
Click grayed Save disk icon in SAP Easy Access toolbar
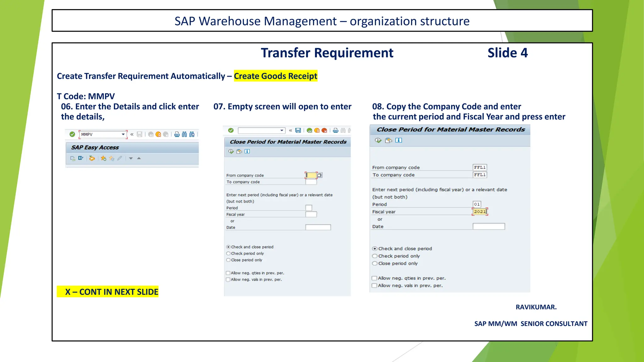140,134
